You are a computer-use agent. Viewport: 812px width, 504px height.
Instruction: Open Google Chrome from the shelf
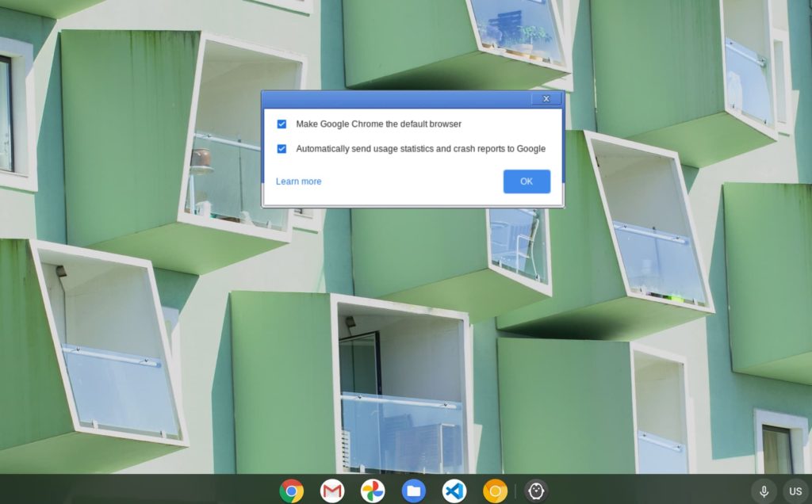point(292,491)
